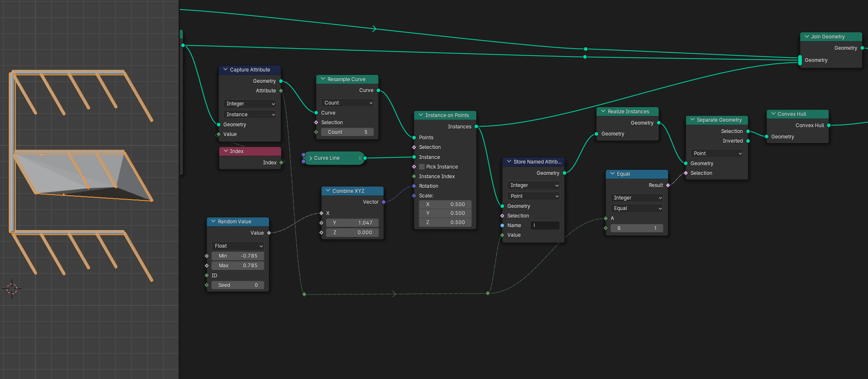Image resolution: width=868 pixels, height=379 pixels.
Task: Click Store Named Attribute Value input socket
Action: 502,235
